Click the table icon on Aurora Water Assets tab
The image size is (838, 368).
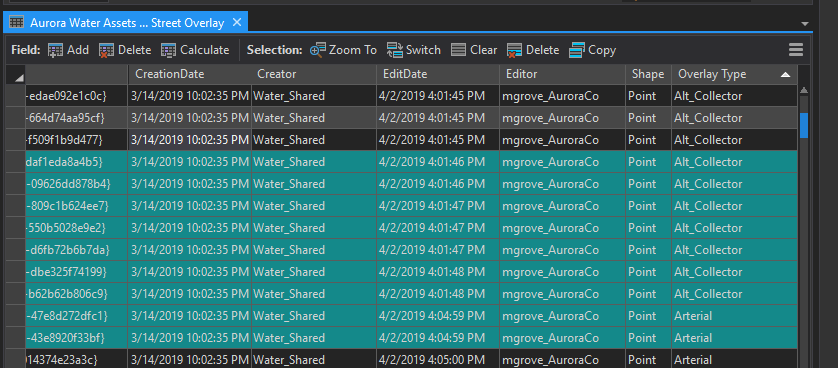pyautogui.click(x=17, y=22)
